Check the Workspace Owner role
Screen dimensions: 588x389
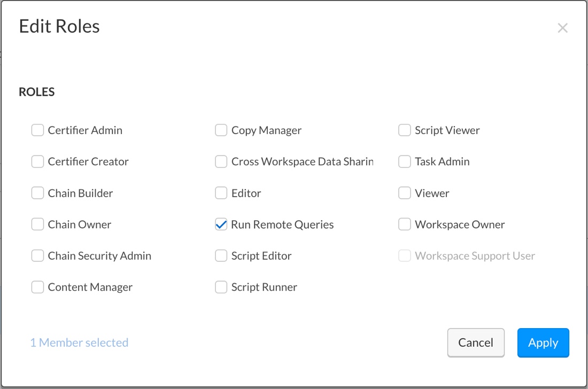(x=405, y=224)
